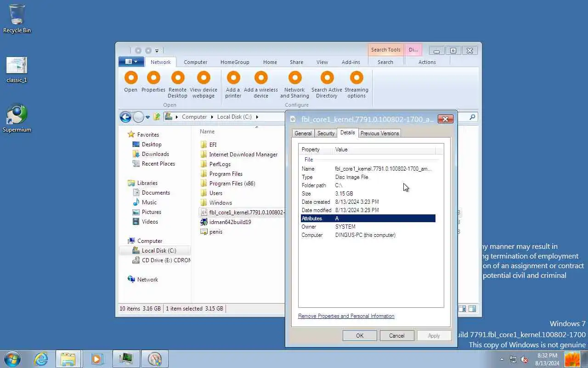Select the Owner SYSTEM row
588x368 pixels.
[368, 227]
